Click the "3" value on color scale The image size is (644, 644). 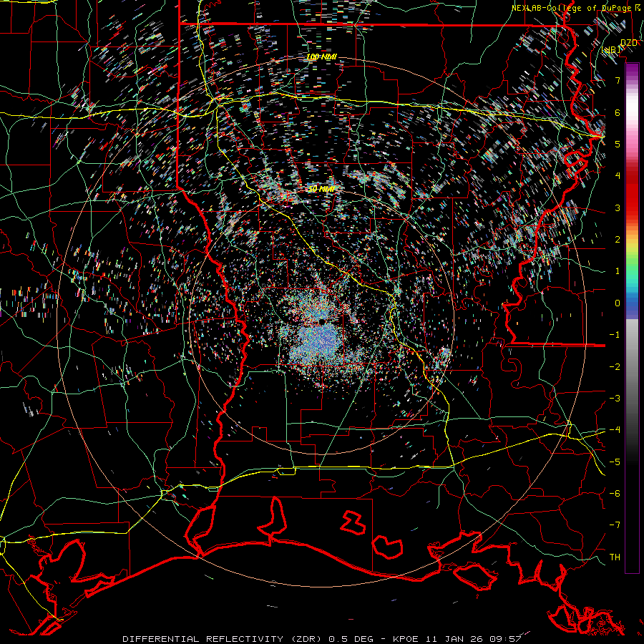[618, 208]
